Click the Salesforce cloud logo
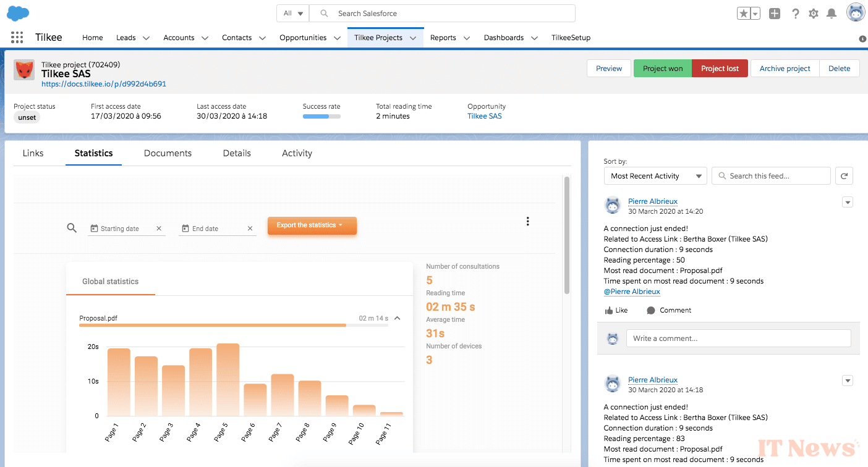The width and height of the screenshot is (868, 467). (x=18, y=13)
